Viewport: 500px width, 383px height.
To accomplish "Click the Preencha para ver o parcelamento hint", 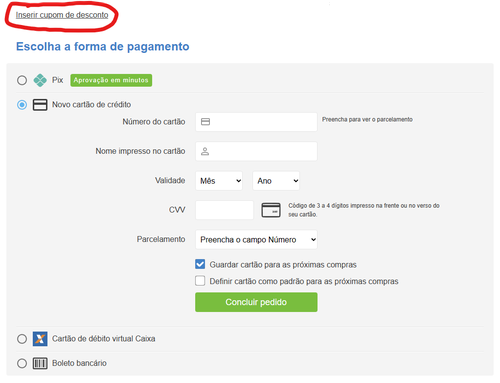I will 367,119.
